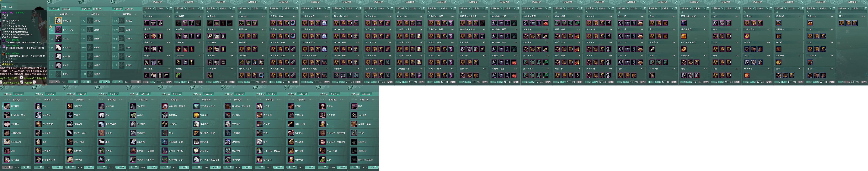Click the 红匣舆 mount icon

pos(291,106)
